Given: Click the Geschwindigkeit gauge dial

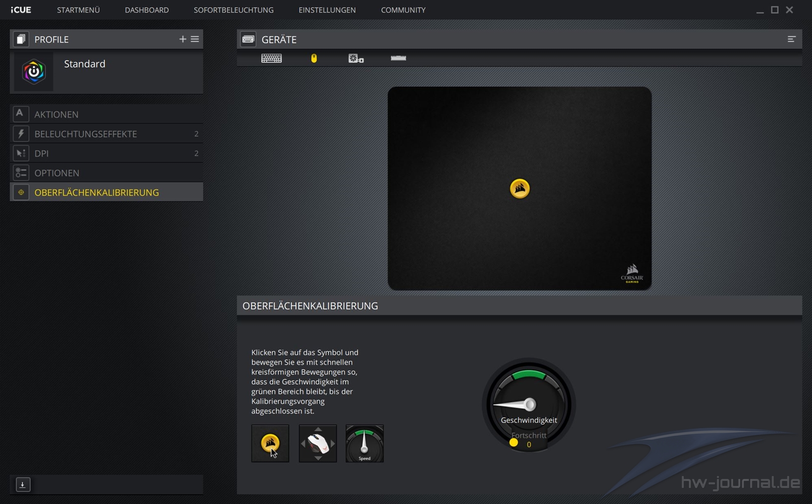Looking at the screenshot, I should (x=529, y=405).
